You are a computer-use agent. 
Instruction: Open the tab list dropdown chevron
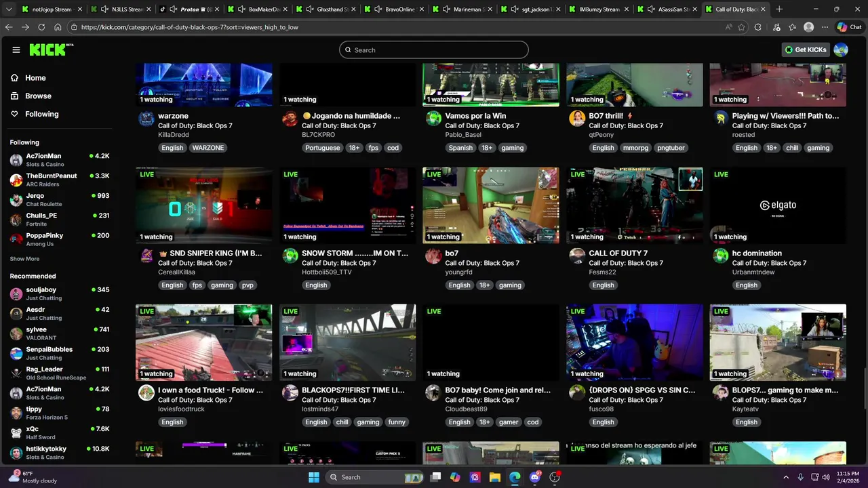9,9
